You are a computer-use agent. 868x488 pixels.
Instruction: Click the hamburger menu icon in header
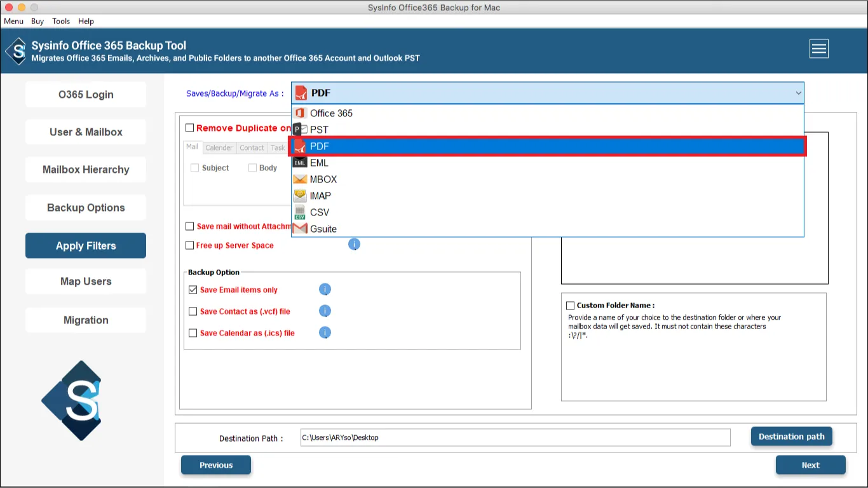(x=818, y=49)
